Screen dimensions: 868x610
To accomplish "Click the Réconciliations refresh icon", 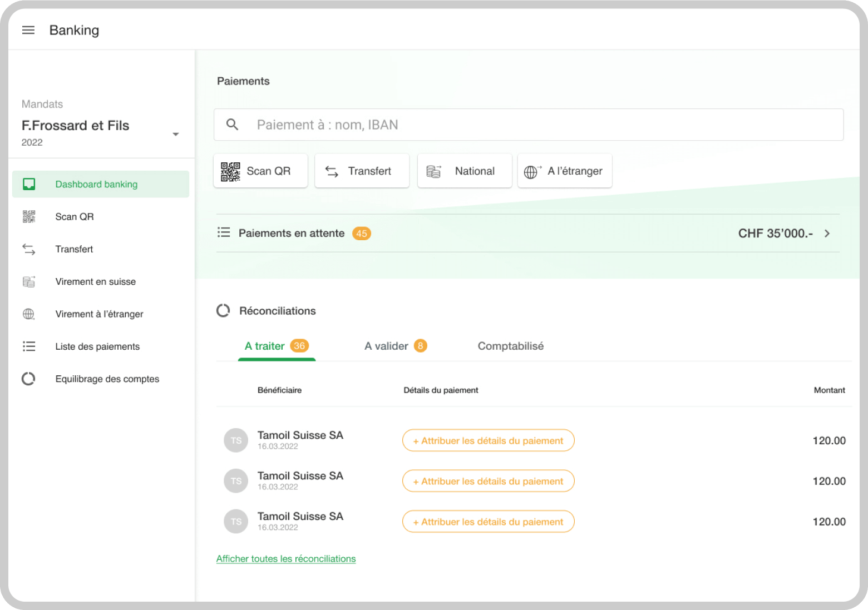I will pyautogui.click(x=223, y=310).
